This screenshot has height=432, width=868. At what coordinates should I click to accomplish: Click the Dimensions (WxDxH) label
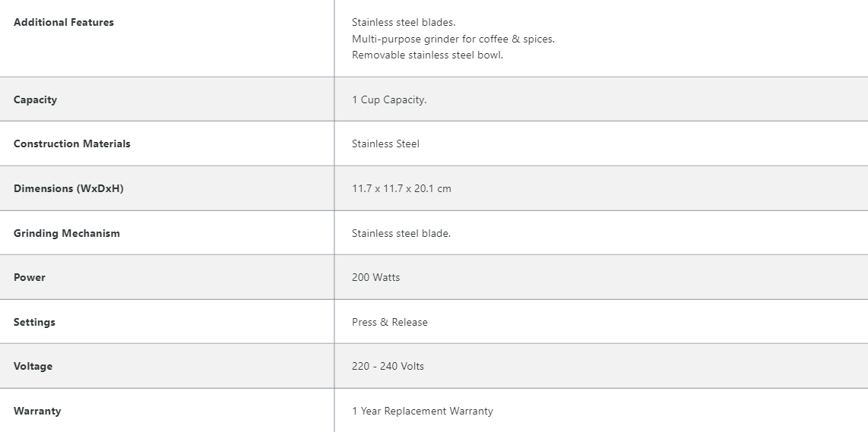68,188
